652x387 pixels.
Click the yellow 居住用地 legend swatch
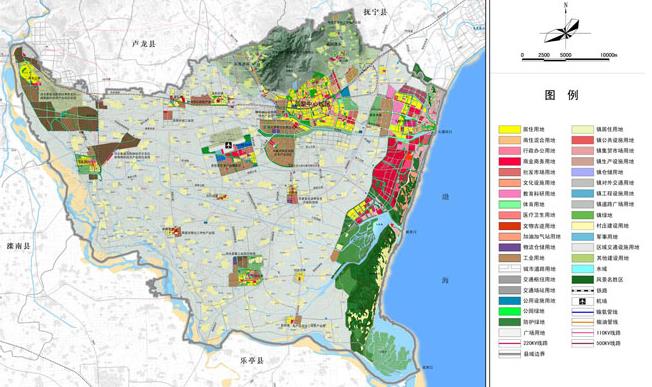(510, 129)
